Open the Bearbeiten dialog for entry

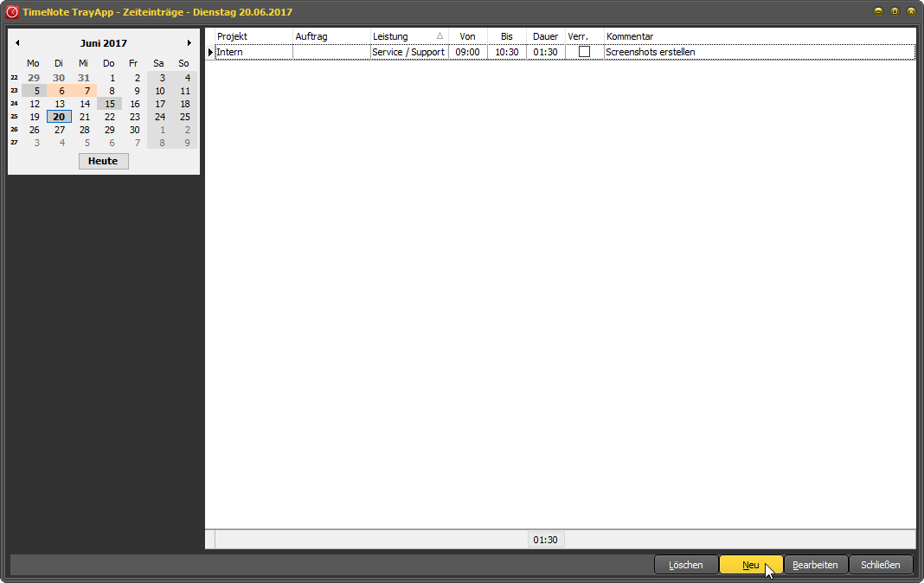815,565
